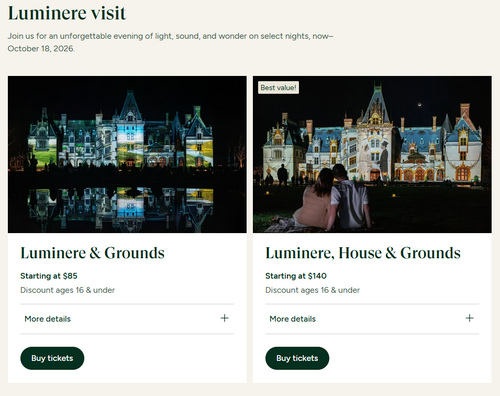Open the couple watching castle photo
This screenshot has height=396, width=500.
click(x=372, y=154)
